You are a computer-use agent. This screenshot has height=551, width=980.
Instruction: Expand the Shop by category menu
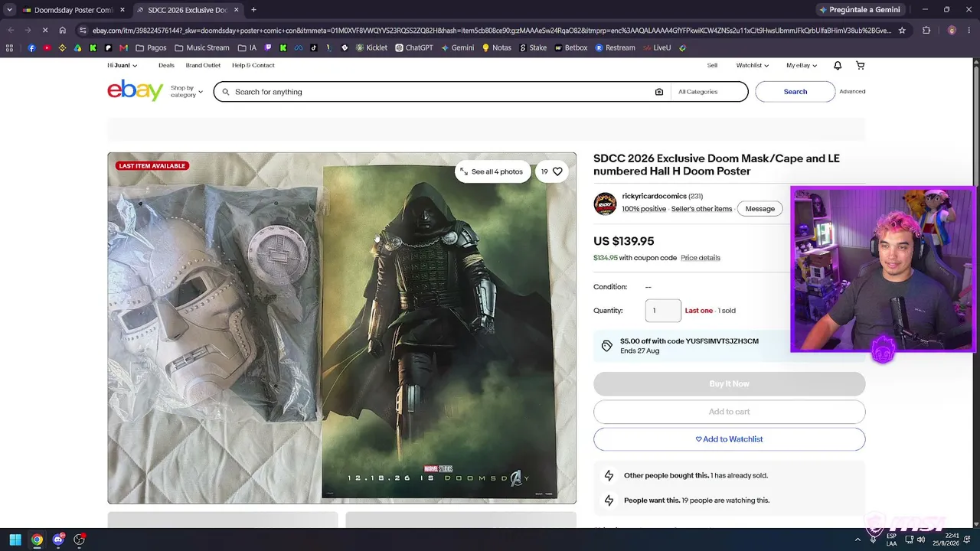pos(186,92)
